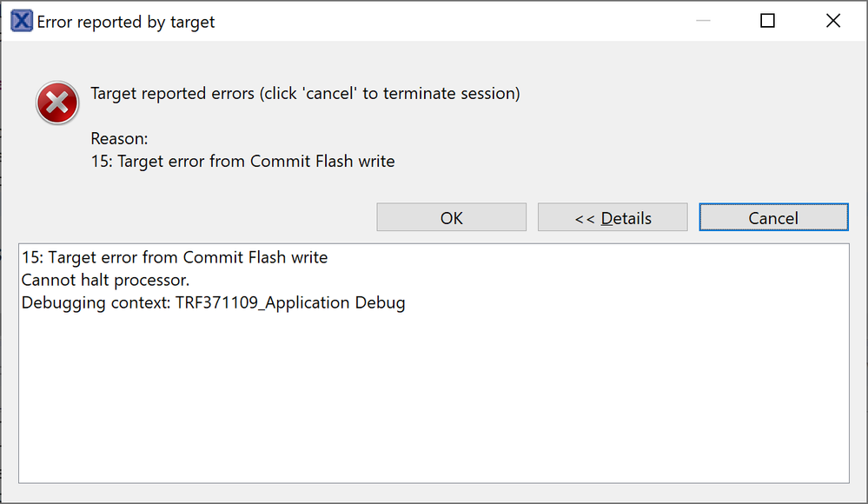Click the 'Reason:' label
Viewport: 868px width, 504px height.
(x=119, y=138)
